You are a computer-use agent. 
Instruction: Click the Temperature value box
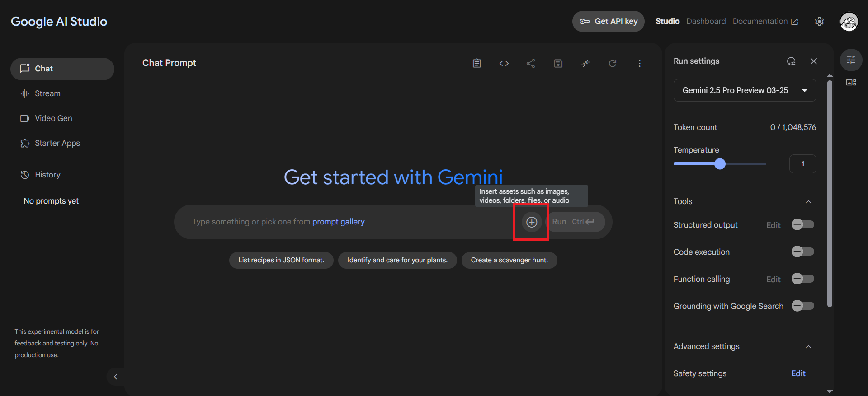802,164
